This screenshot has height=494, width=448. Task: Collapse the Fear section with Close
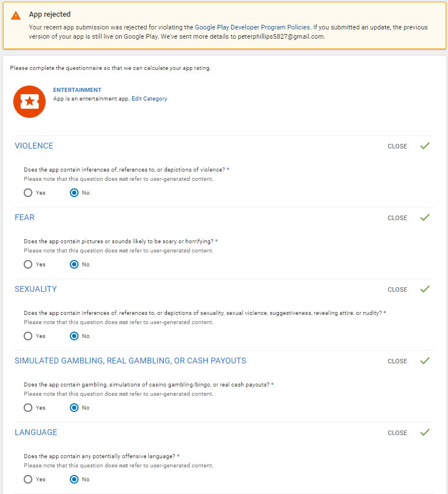click(397, 218)
